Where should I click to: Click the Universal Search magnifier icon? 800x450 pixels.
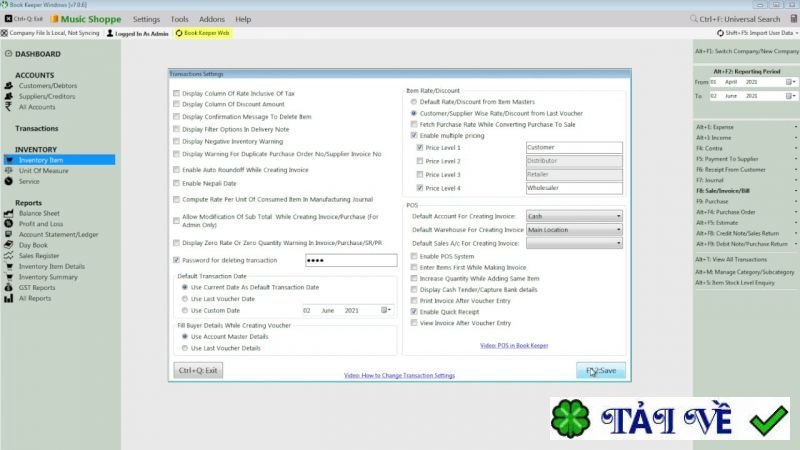pyautogui.click(x=693, y=19)
